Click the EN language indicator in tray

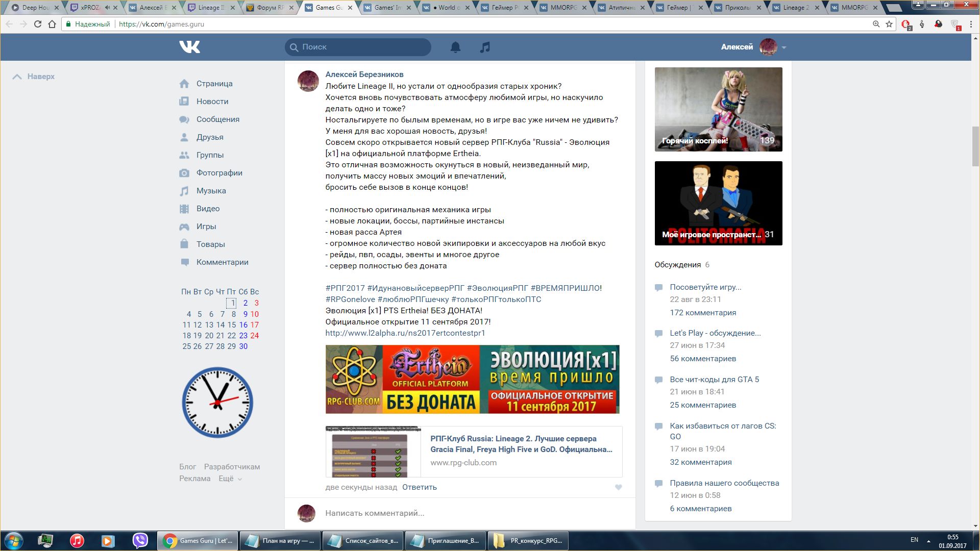914,540
